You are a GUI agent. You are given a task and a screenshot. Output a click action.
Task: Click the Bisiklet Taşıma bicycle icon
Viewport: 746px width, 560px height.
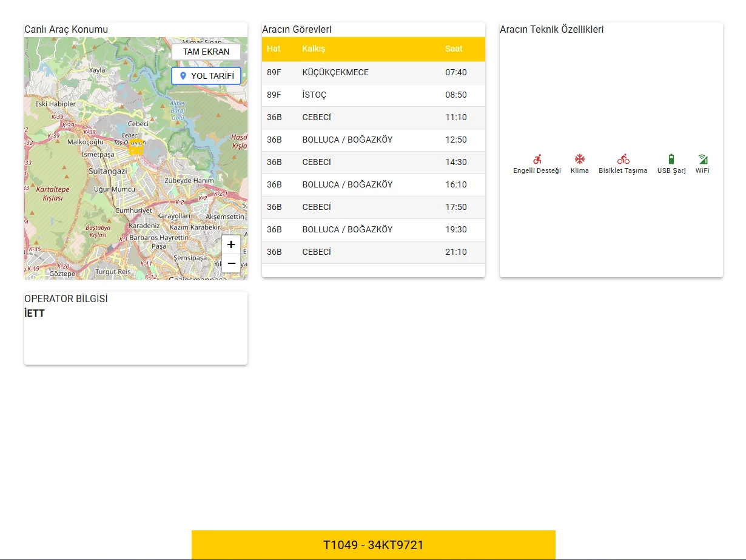pyautogui.click(x=623, y=159)
